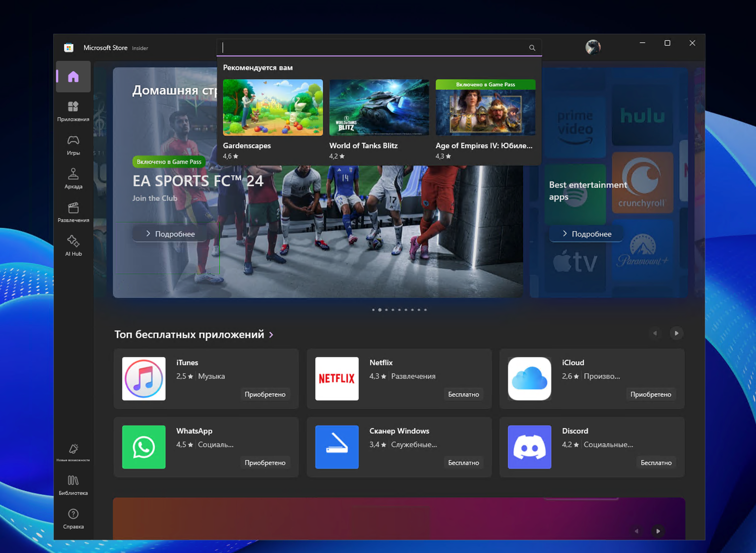Open AI Hub from the sidebar
This screenshot has height=553, width=756.
[74, 246]
